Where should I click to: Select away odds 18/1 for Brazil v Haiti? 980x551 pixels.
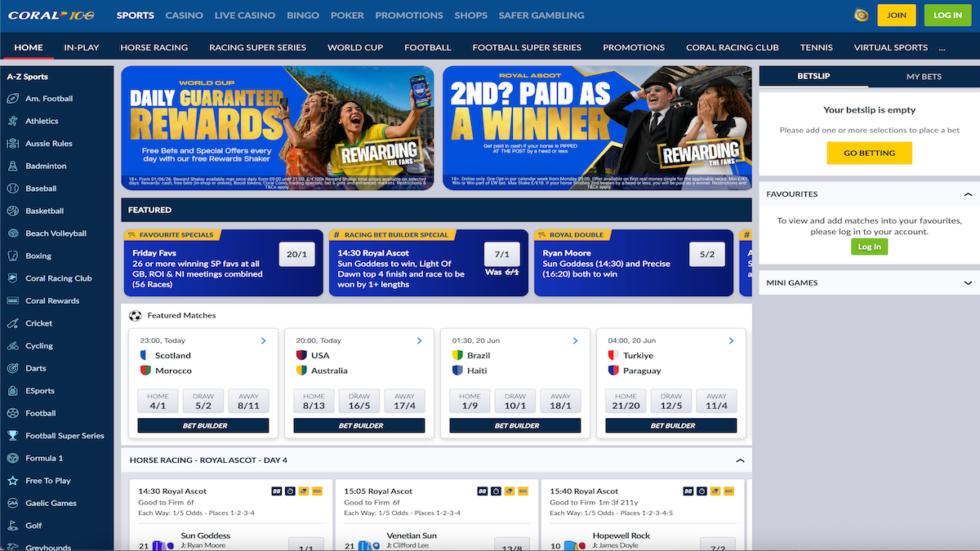[560, 401]
